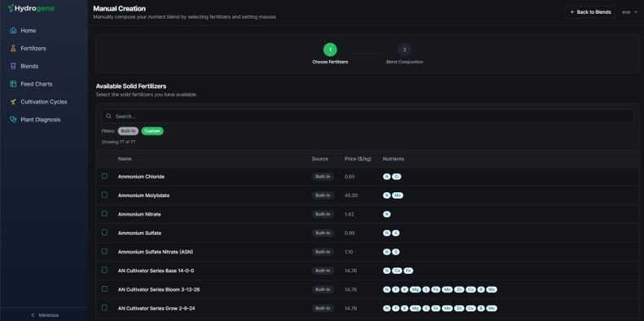
Task: Open Fertilizers flask icon in sidebar
Action: (x=13, y=48)
